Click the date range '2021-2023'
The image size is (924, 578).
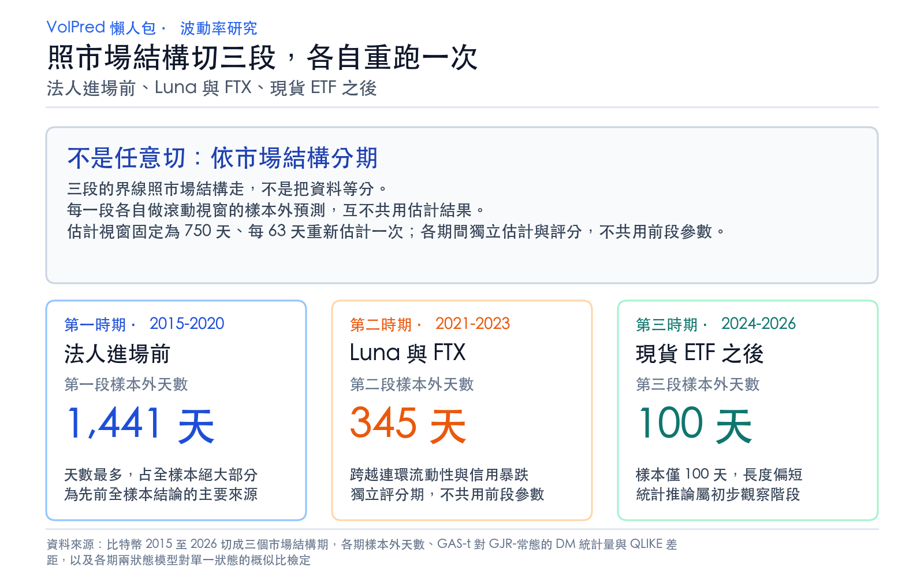(473, 324)
